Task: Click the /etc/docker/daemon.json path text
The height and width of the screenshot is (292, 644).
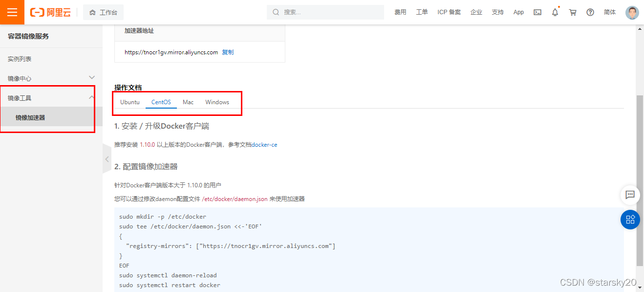Action: [235, 199]
